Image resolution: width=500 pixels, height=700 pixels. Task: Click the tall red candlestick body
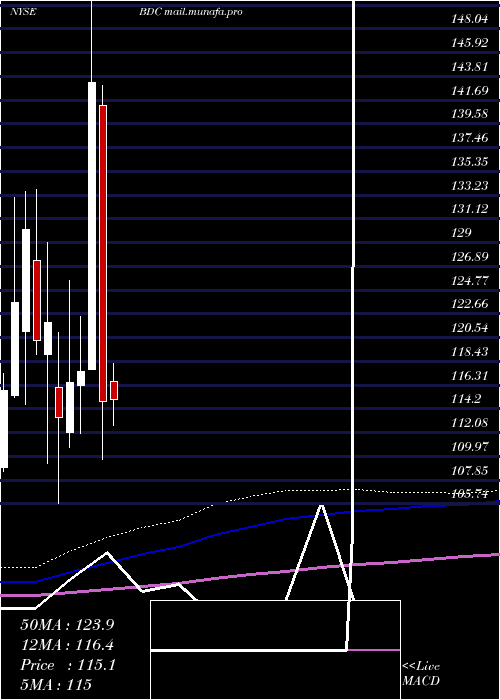tap(103, 253)
